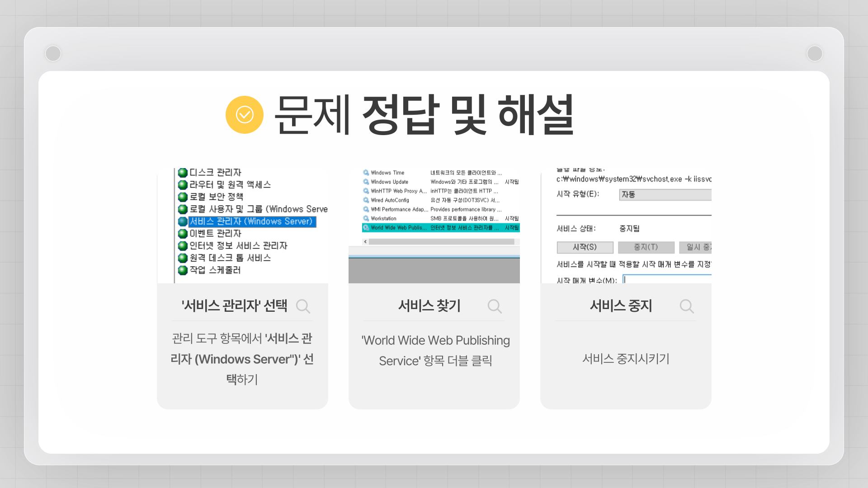Select 작업 스케줄러 entry
Image resolution: width=868 pixels, height=488 pixels.
tap(215, 270)
